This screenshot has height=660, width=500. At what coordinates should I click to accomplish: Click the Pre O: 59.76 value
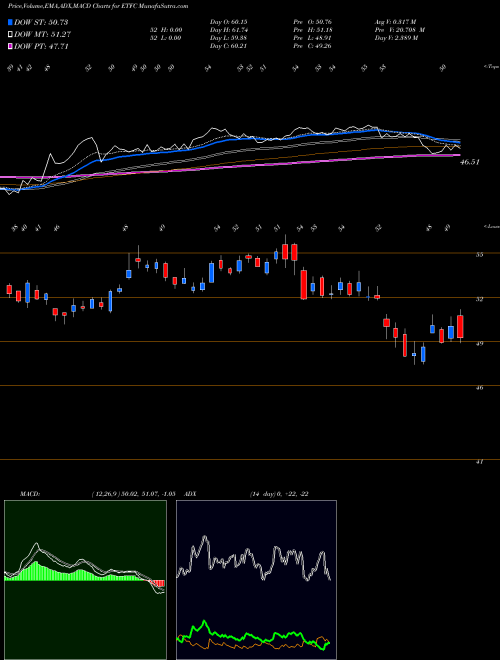(313, 22)
